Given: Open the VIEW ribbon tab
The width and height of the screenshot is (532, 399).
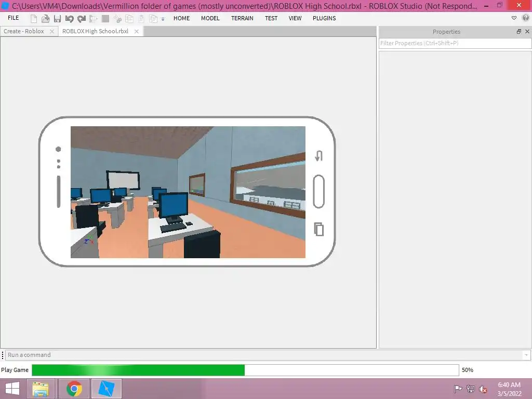Looking at the screenshot, I should (x=295, y=18).
